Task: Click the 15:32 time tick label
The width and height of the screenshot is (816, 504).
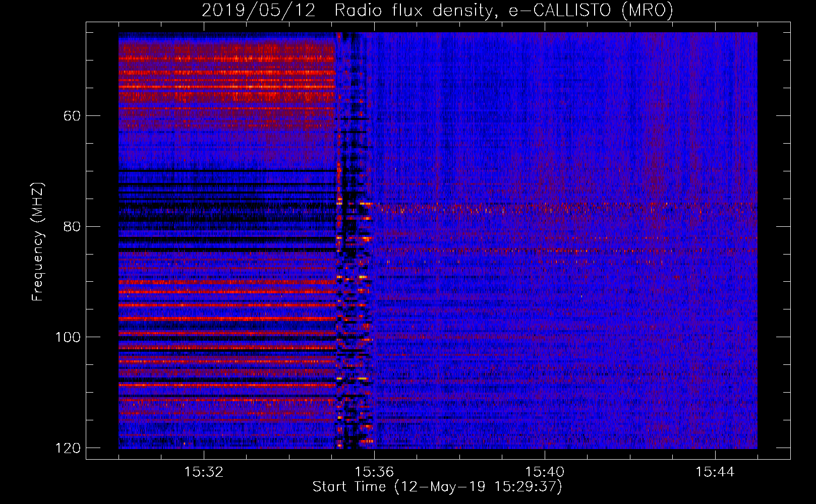Action: [x=204, y=472]
